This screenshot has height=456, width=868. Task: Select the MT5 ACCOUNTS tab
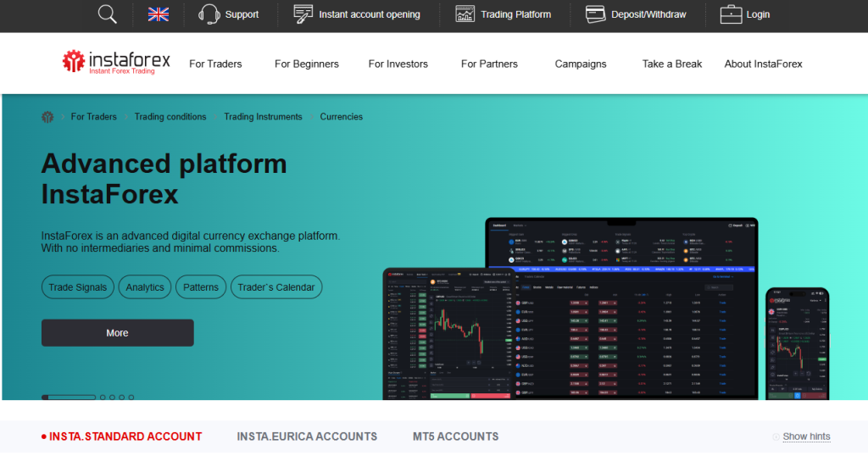coord(455,437)
